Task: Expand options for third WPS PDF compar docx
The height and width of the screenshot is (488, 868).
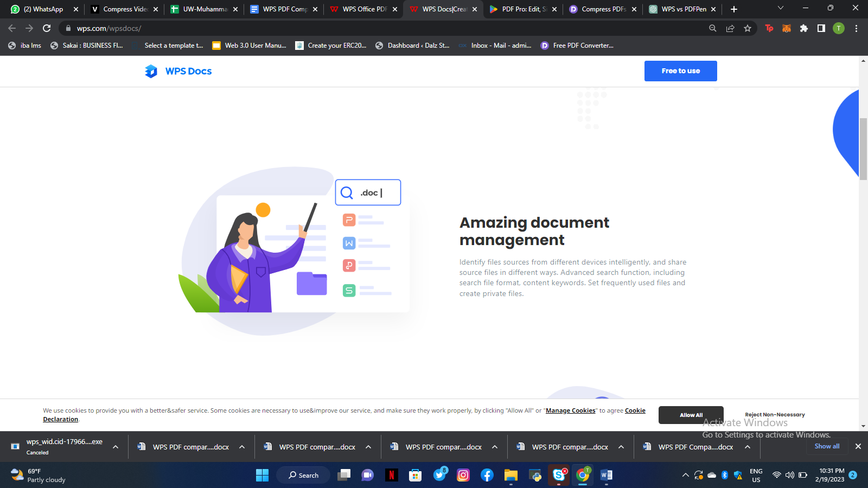Action: (495, 447)
